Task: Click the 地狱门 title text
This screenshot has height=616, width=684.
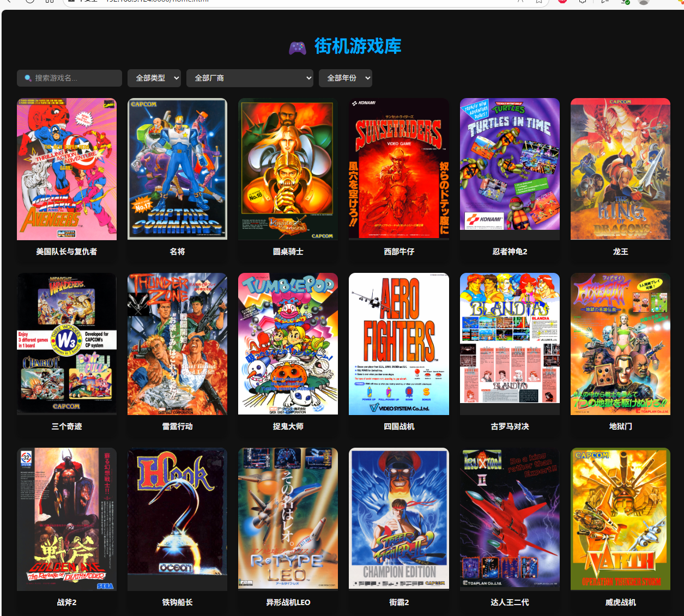Action: pos(620,426)
